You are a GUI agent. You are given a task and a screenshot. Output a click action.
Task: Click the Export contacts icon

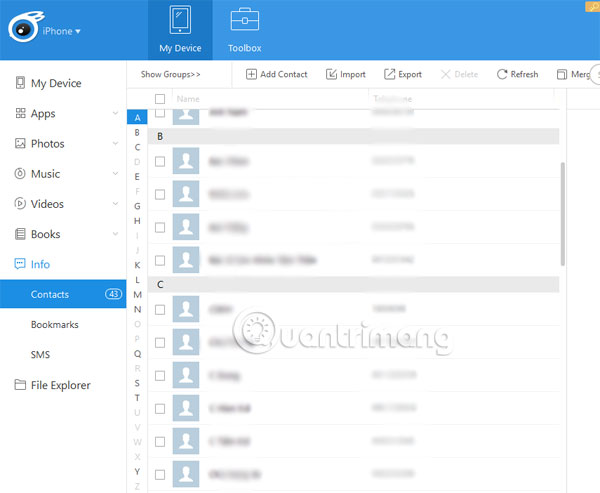pos(389,75)
